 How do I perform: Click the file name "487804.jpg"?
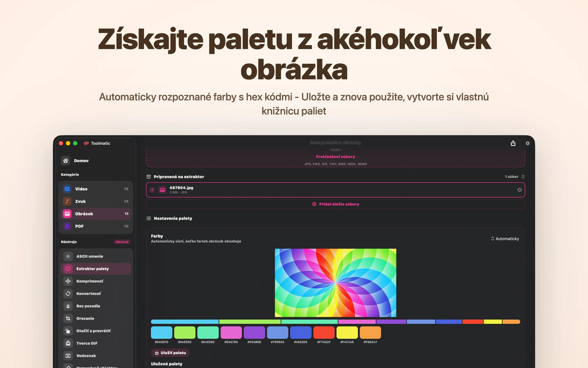pyautogui.click(x=181, y=188)
